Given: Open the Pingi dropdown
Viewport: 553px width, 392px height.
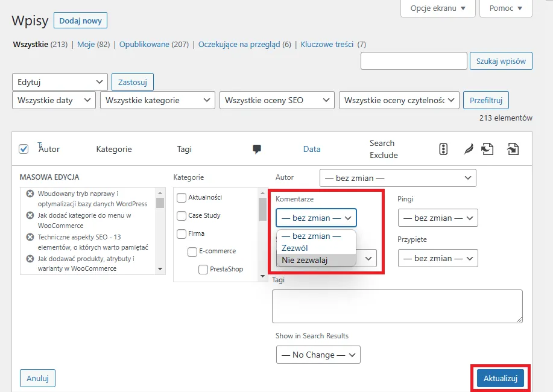Looking at the screenshot, I should [438, 218].
